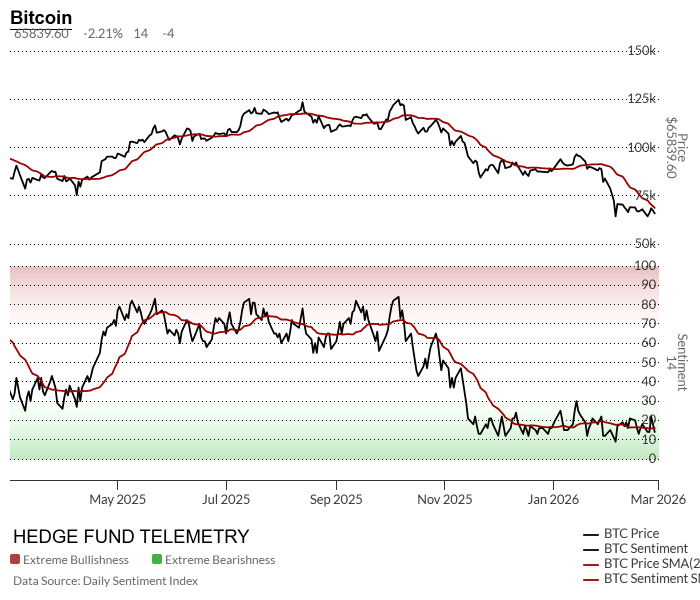Hide the BTC Sentiment SMA series

click(x=650, y=578)
